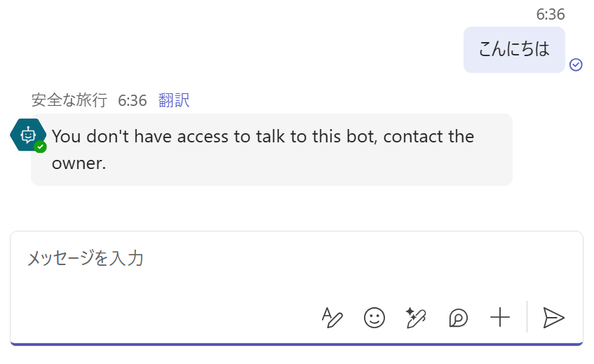Click the 6:36 timestamp above sent message

point(551,14)
